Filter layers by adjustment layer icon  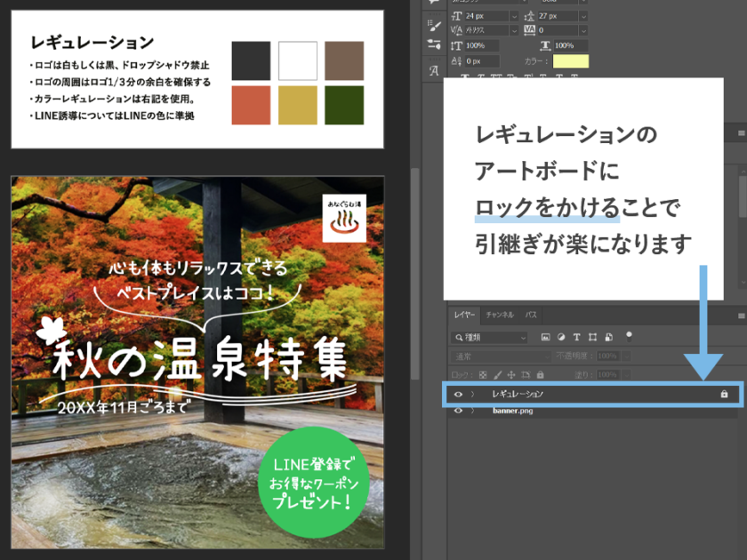pyautogui.click(x=560, y=338)
